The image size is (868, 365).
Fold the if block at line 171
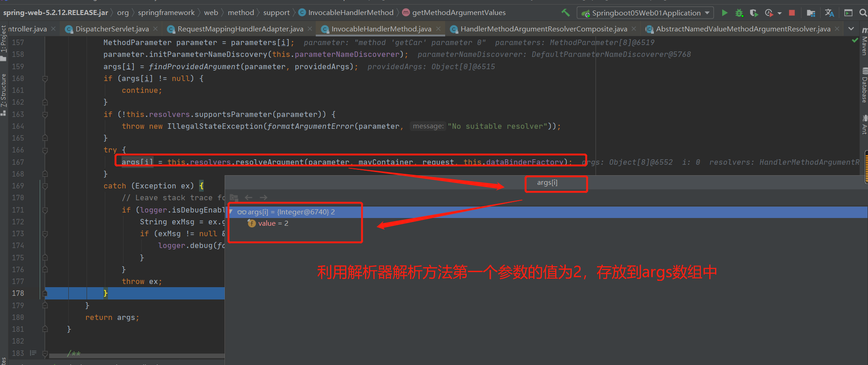pos(45,210)
